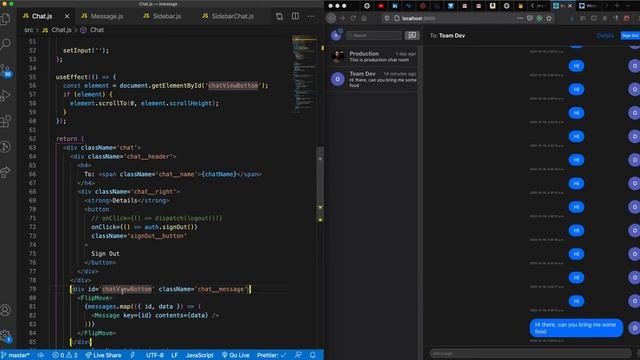Click the browser back button

click(331, 18)
